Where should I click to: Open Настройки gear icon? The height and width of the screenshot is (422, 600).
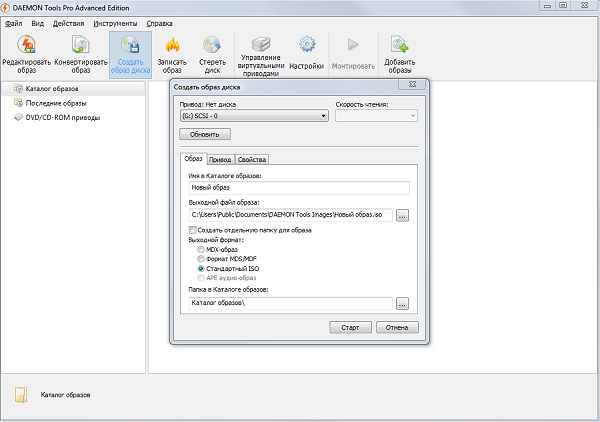[x=307, y=46]
